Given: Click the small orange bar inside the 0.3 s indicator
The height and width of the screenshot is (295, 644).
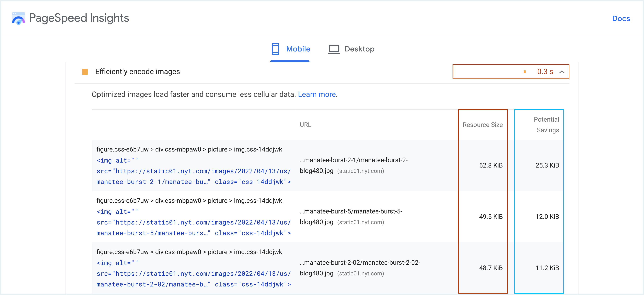Looking at the screenshot, I should click(x=524, y=72).
